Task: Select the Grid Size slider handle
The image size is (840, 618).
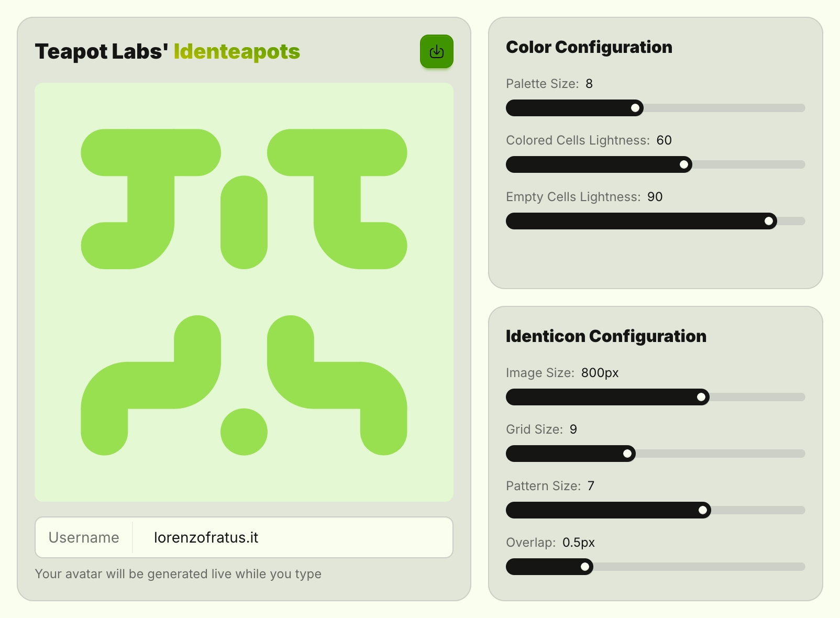Action: [627, 454]
